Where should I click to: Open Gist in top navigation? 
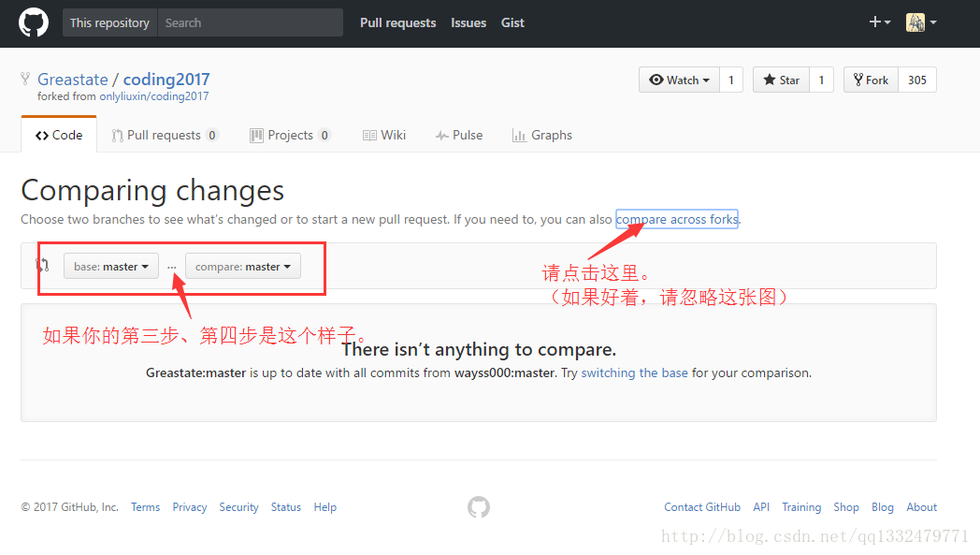512,22
